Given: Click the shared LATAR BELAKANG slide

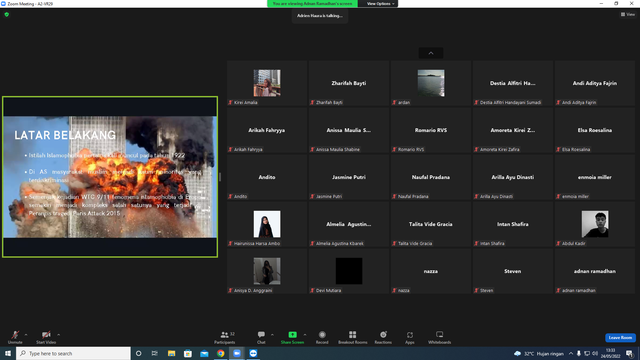Looking at the screenshot, I should [x=110, y=177].
